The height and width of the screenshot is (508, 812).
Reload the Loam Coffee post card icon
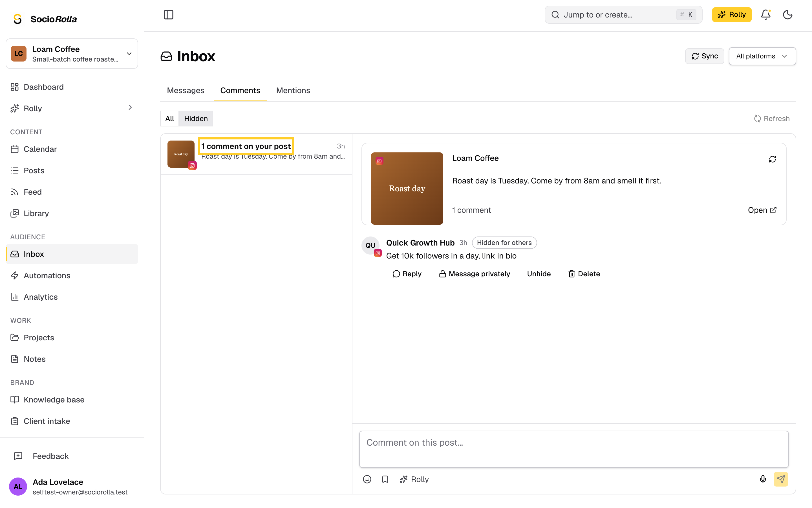pyautogui.click(x=773, y=159)
